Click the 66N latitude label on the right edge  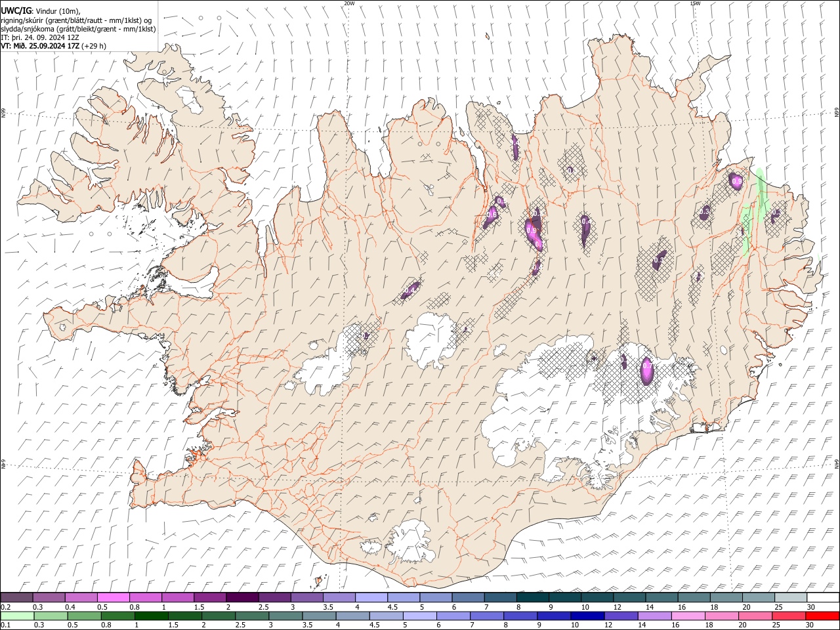point(837,114)
